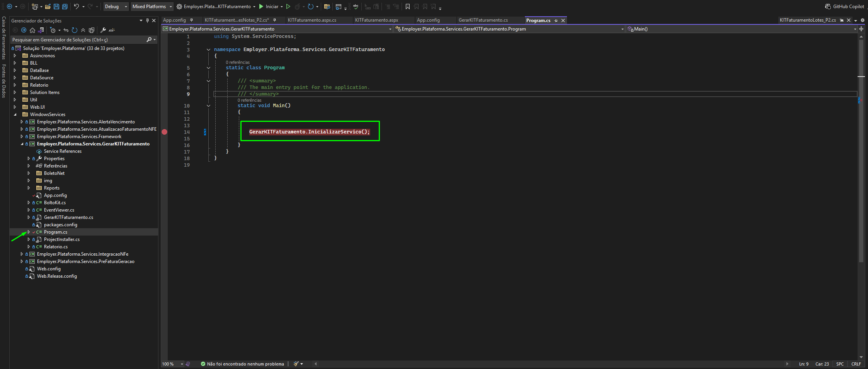Switch to KITFaturamento.aspx.cs tab
This screenshot has width=868, height=369.
pyautogui.click(x=312, y=20)
